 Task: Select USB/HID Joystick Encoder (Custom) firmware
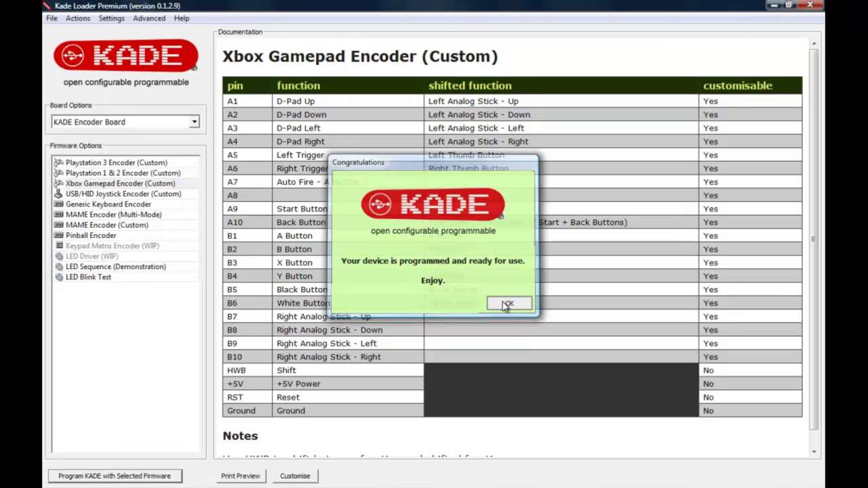[123, 194]
